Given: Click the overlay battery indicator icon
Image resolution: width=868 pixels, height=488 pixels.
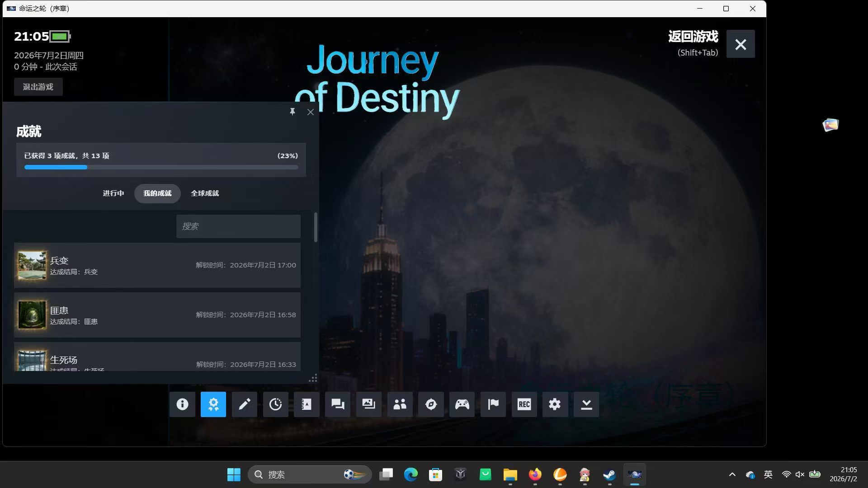Looking at the screenshot, I should coord(60,36).
